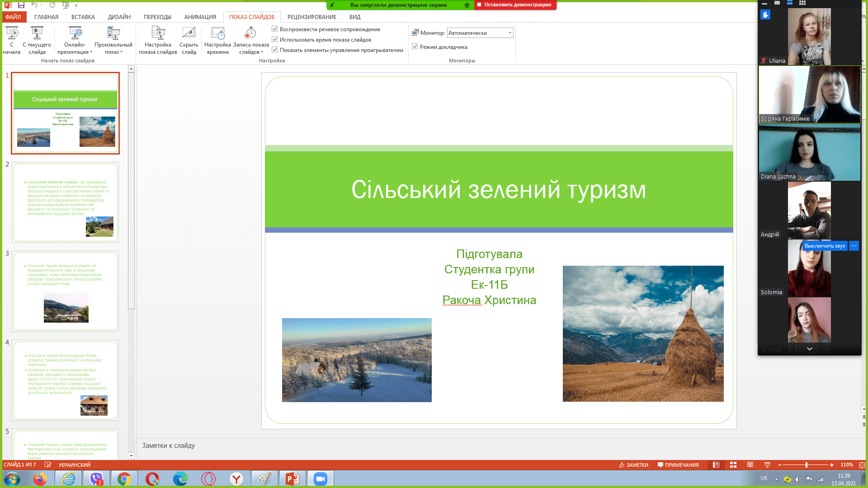Click slide panel scroll down arrow
The height and width of the screenshot is (488, 868).
[x=131, y=455]
